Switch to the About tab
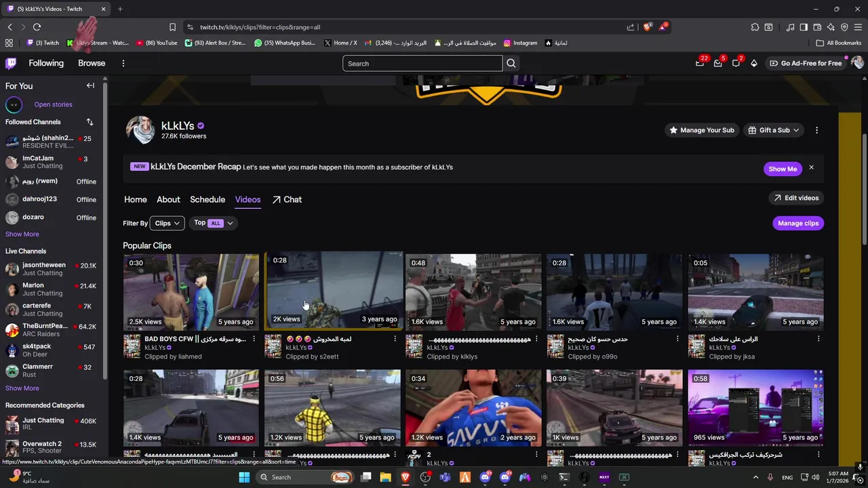The height and width of the screenshot is (488, 868). tap(168, 199)
